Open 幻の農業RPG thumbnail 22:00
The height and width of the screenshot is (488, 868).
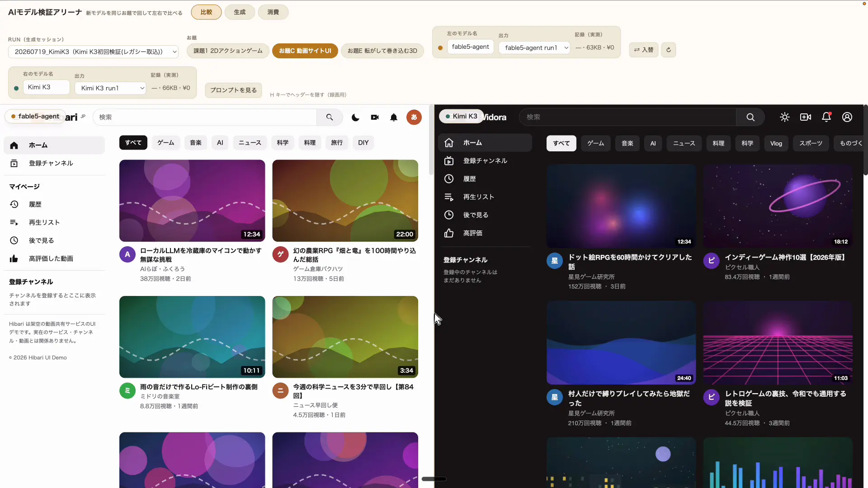[345, 201]
